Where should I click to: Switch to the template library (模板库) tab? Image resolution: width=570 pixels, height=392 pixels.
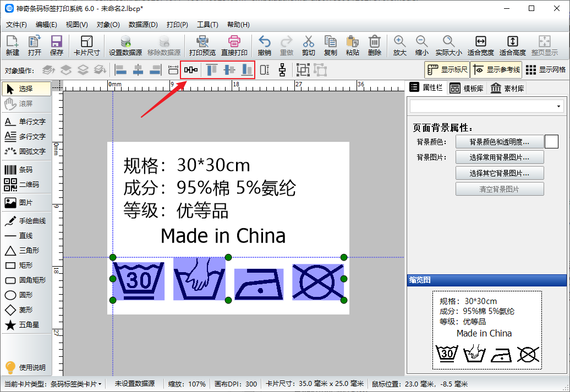pyautogui.click(x=467, y=89)
